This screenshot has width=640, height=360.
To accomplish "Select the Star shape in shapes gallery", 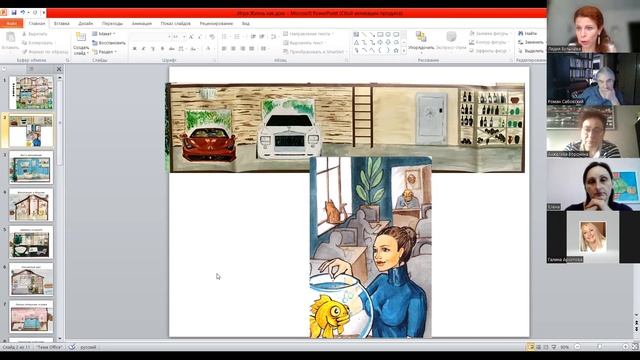I will click(396, 51).
